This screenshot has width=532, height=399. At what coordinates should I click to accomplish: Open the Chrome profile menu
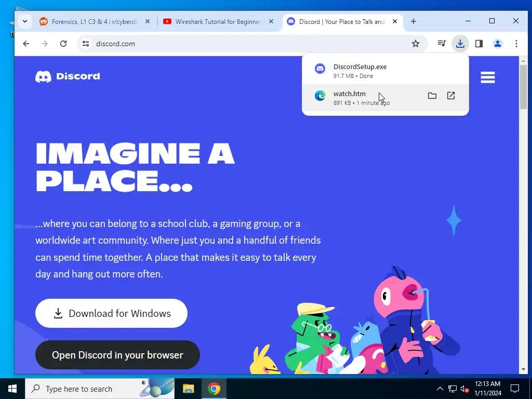(x=497, y=44)
